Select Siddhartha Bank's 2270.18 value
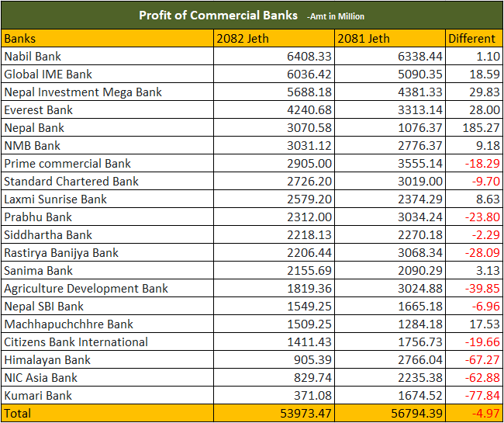This screenshot has width=504, height=423. click(x=390, y=235)
